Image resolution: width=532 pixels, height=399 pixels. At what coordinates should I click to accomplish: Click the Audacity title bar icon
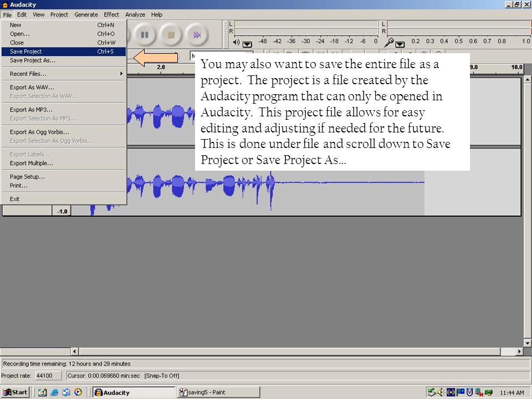point(5,5)
